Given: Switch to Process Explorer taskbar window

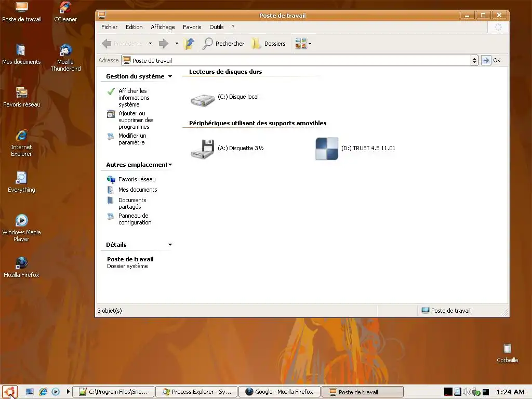Looking at the screenshot, I should (196, 392).
